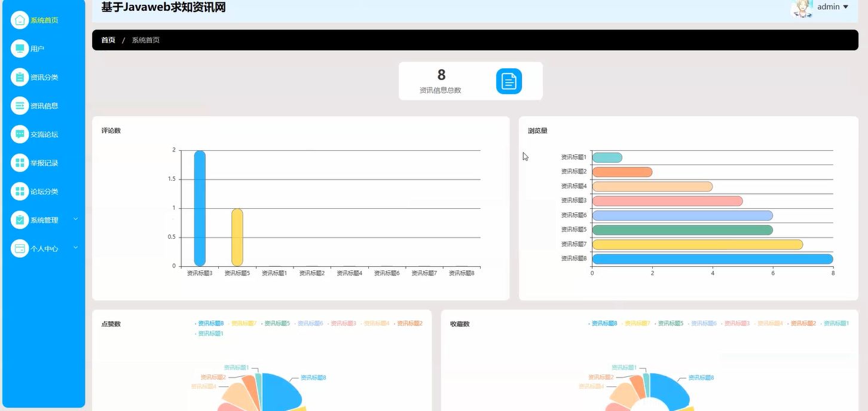Viewport: 868px width, 411px height.
Task: Toggle 资讯标题6 legend in 收藏数 chart
Action: 702,324
